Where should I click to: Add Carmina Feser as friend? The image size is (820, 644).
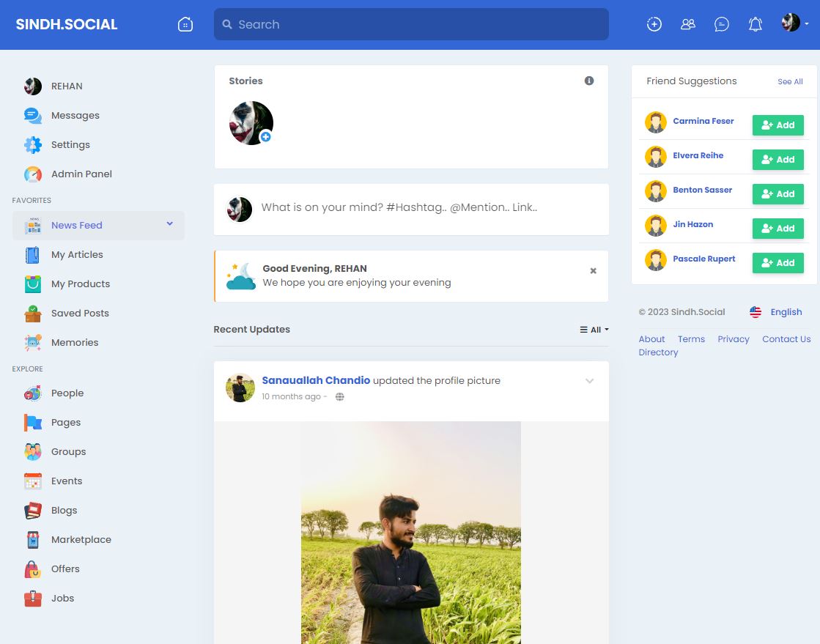click(x=777, y=125)
